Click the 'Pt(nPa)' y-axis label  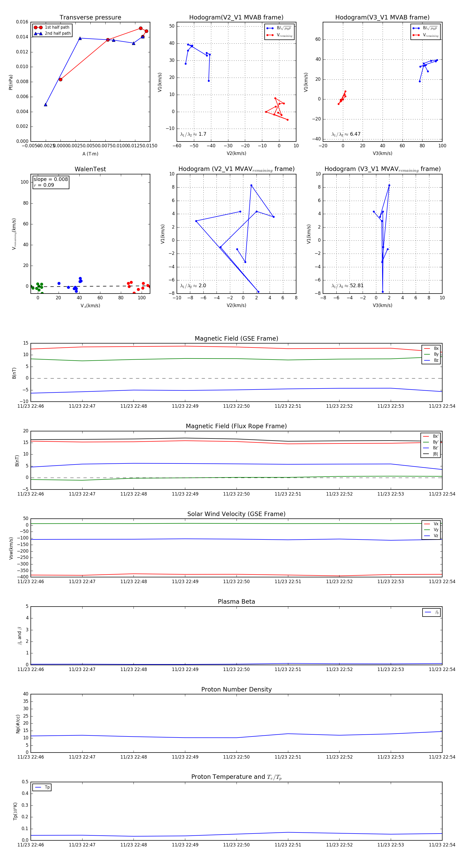(x=11, y=82)
